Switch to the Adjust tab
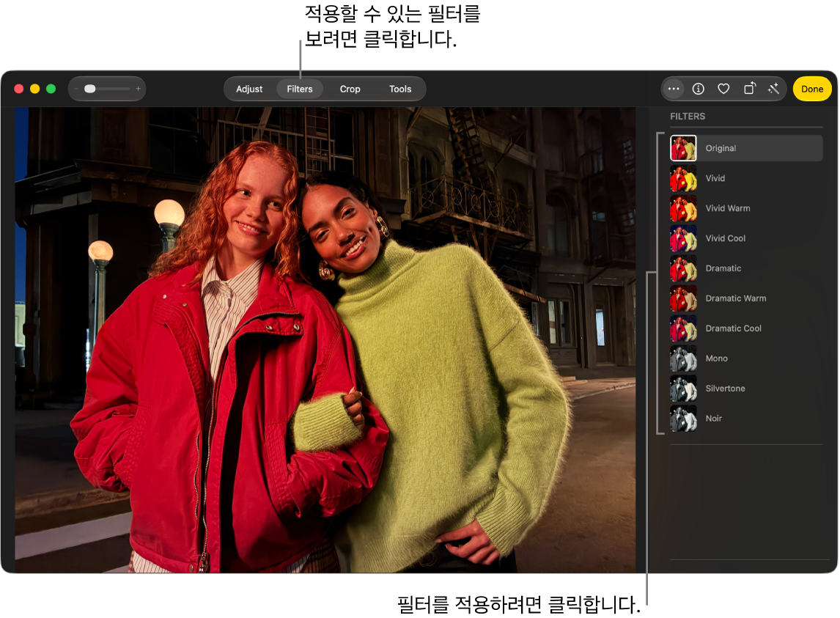Screen dimensions: 840x618 (x=249, y=89)
